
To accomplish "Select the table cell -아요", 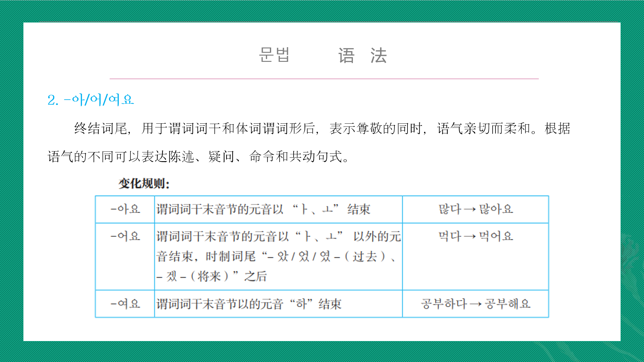I will click(125, 209).
